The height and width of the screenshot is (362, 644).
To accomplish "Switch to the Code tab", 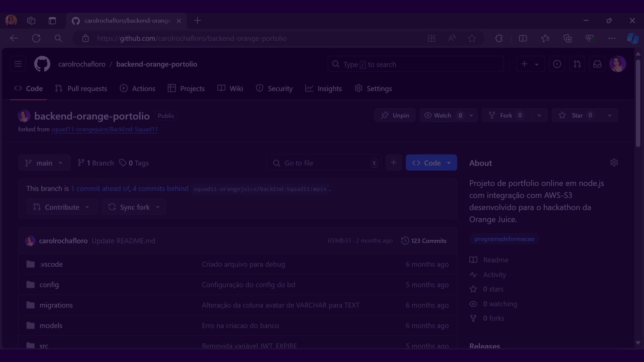I will pyautogui.click(x=29, y=88).
